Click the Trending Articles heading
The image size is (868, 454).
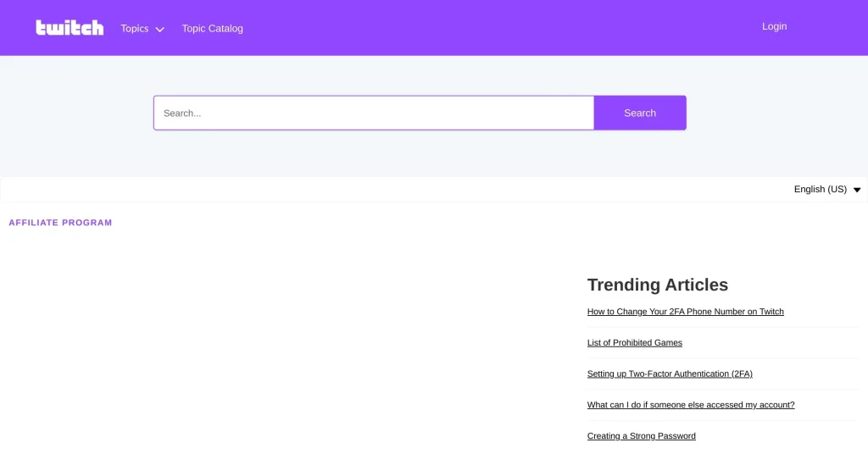(658, 285)
